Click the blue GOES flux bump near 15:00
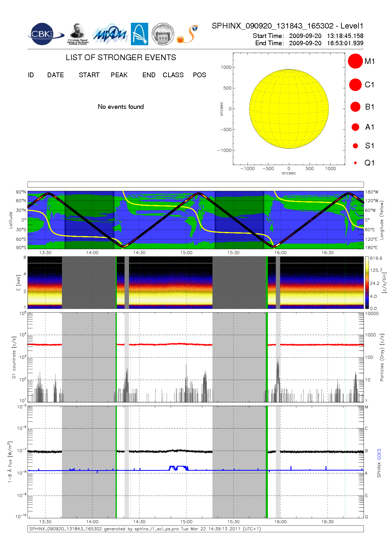The image size is (392, 555). pos(179,468)
